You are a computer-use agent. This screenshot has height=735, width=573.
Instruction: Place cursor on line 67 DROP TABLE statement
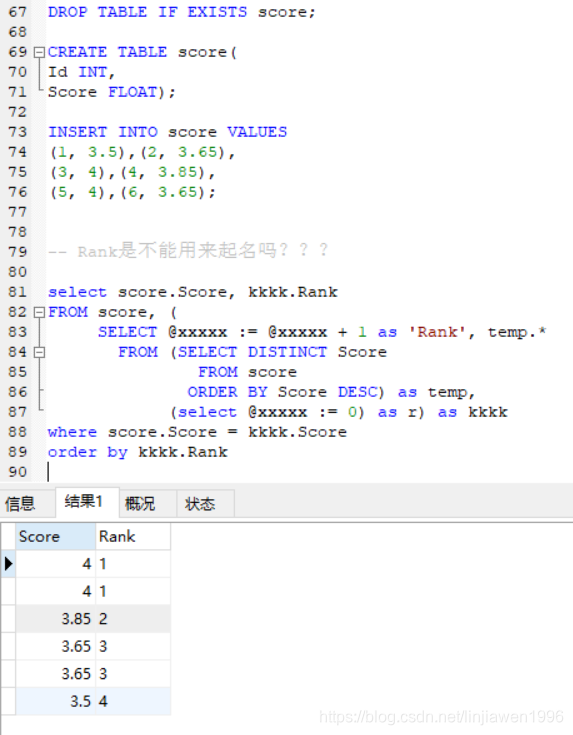click(182, 12)
